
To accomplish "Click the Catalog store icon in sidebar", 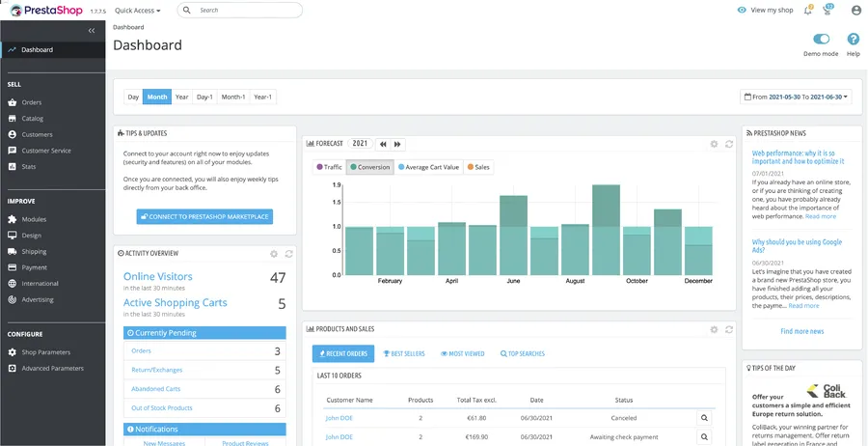I will pyautogui.click(x=13, y=119).
